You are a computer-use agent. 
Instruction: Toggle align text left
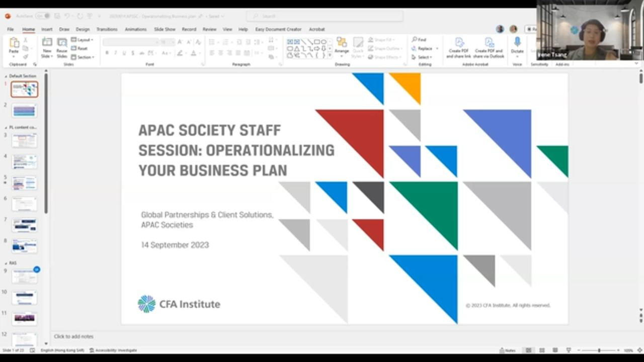[x=212, y=53]
